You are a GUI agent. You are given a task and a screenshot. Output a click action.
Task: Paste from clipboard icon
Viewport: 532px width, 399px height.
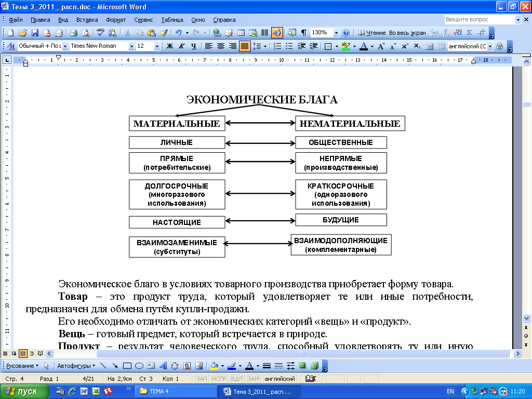click(151, 33)
